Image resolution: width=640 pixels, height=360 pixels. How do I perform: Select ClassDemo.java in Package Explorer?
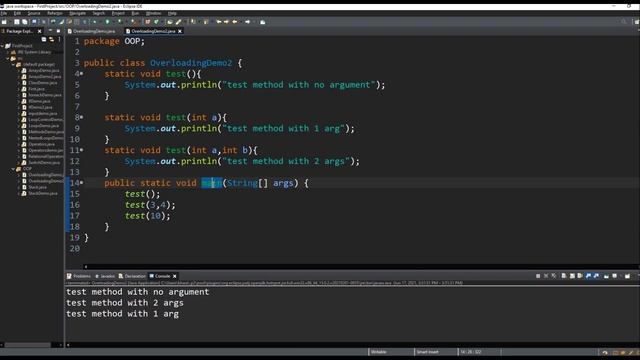pos(42,83)
